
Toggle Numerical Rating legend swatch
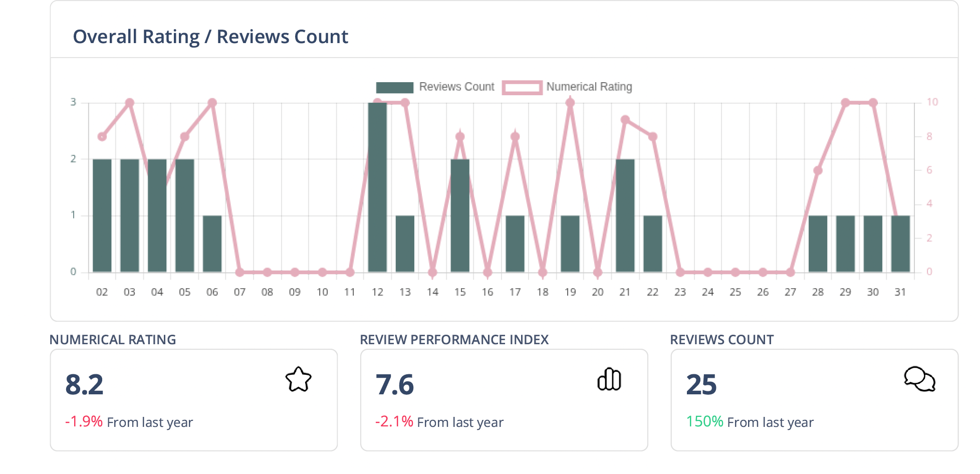coord(522,87)
